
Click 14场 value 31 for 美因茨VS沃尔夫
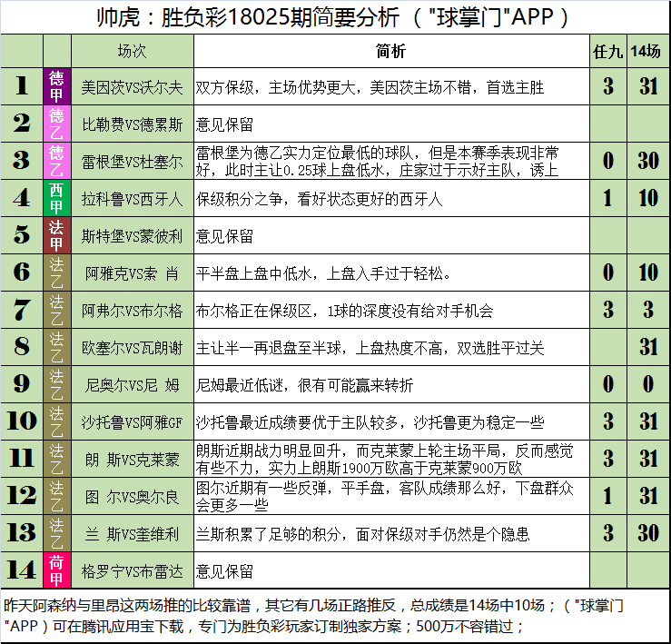click(x=648, y=86)
